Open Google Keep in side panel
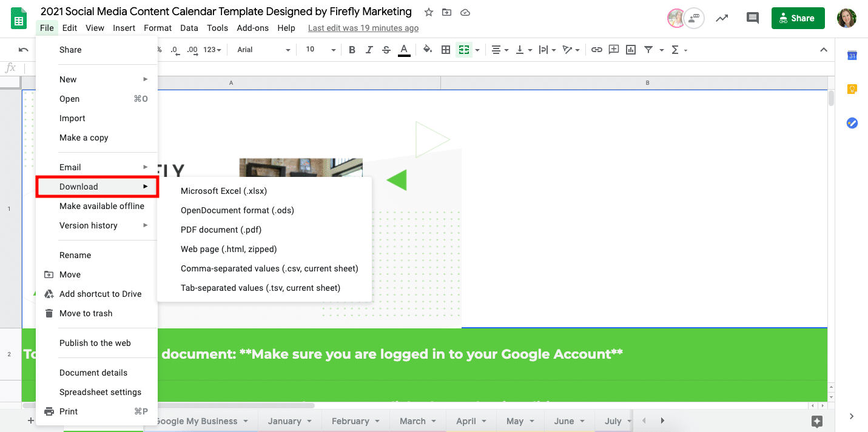Image resolution: width=868 pixels, height=432 pixels. pos(852,89)
